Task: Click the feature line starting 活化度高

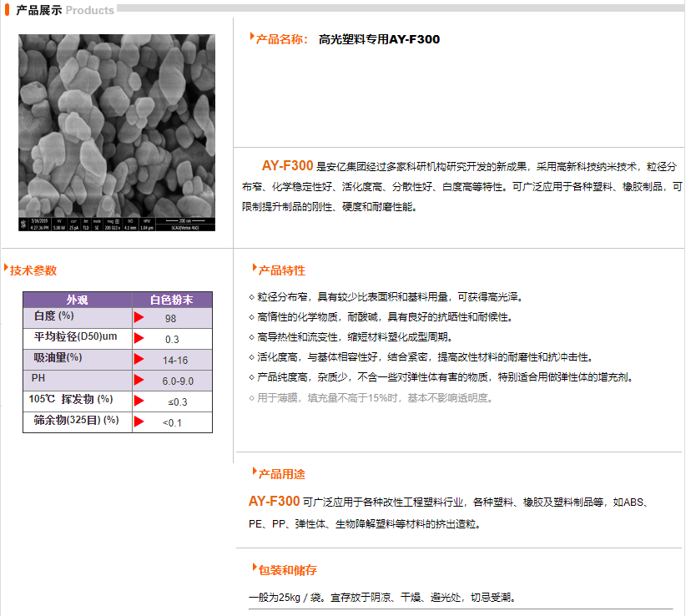Action: tap(421, 357)
